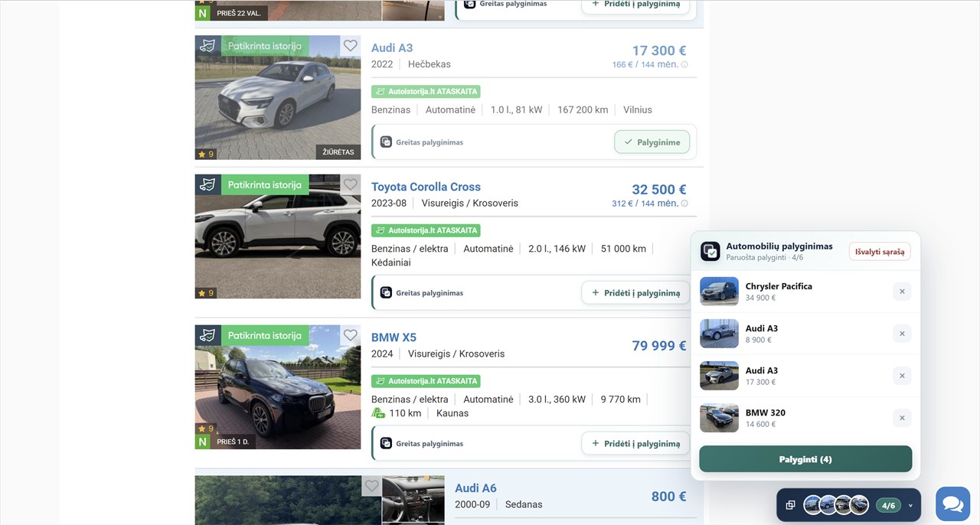Open Toyota Corolla Cross title link
This screenshot has width=980, height=525.
click(426, 187)
